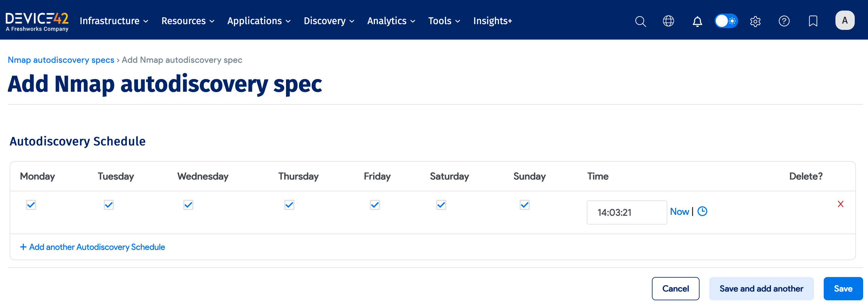
Task: Click the language globe icon
Action: [x=668, y=21]
